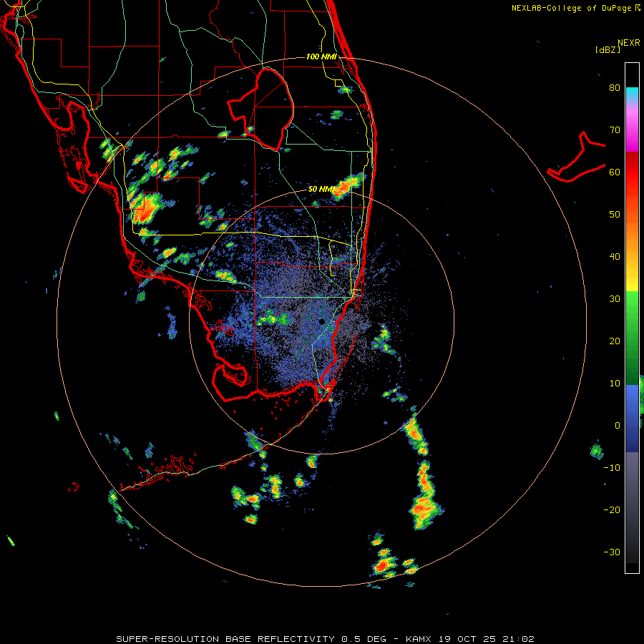Image resolution: width=644 pixels, height=644 pixels.
Task: Click the SUPER-RESOLUTION BASE REFLECTIVITY caption text
Action: (326, 639)
